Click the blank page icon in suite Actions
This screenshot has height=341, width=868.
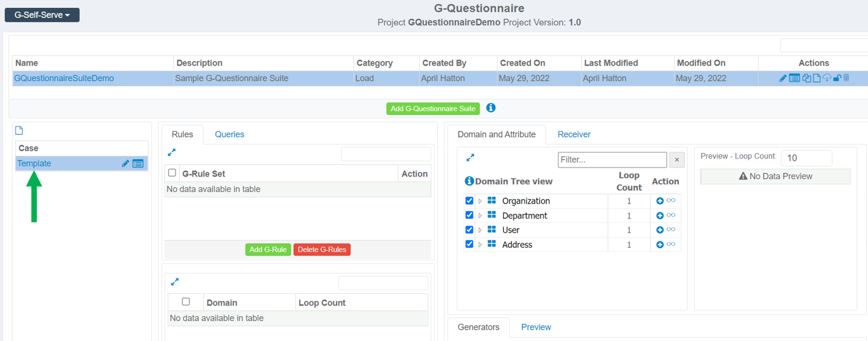817,78
